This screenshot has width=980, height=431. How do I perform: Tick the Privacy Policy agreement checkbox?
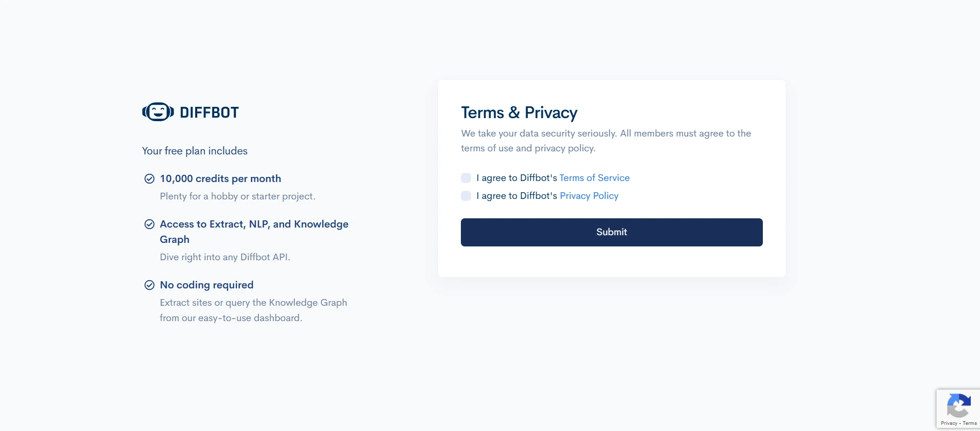(466, 196)
